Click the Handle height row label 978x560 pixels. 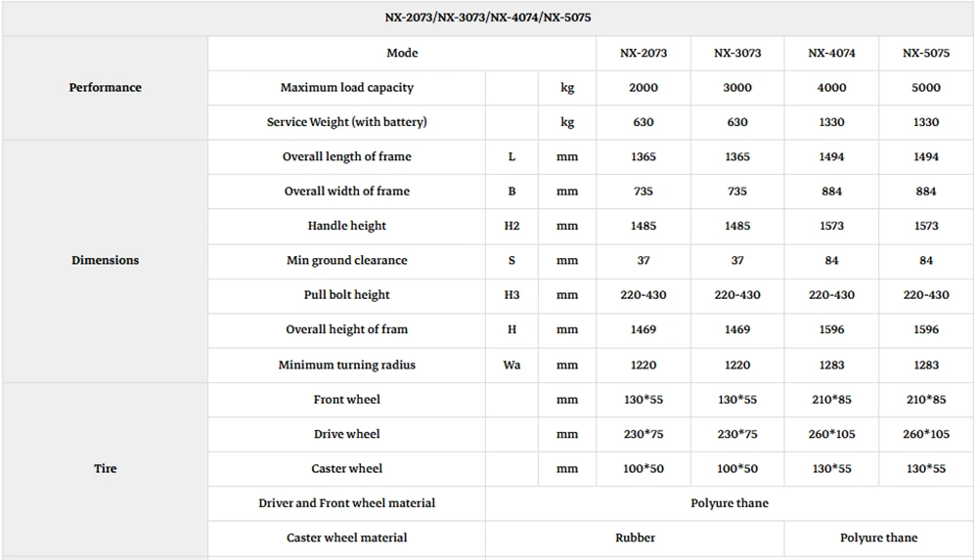(x=347, y=227)
